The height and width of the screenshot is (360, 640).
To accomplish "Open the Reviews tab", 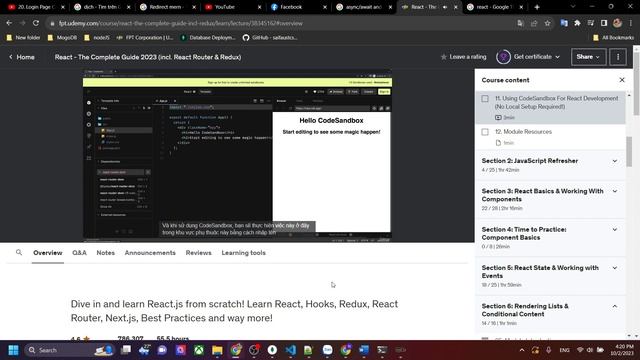I will point(198,253).
